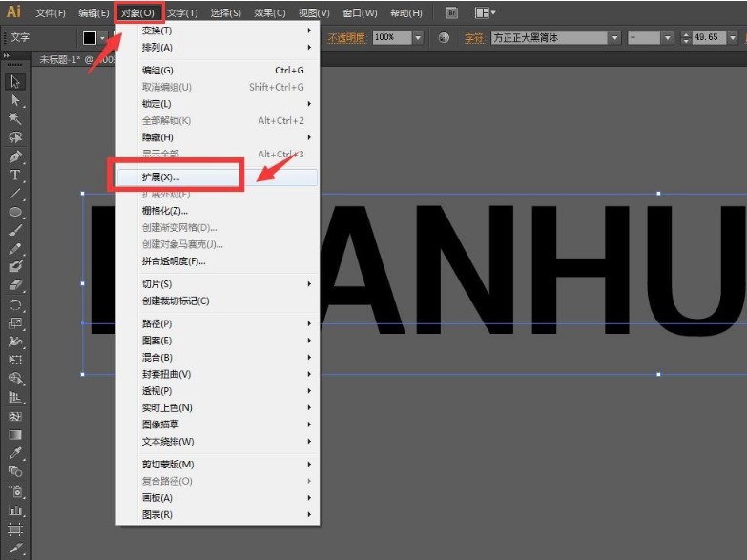Click the 方正正大黑简体 font name field
The image size is (747, 560).
tap(550, 37)
